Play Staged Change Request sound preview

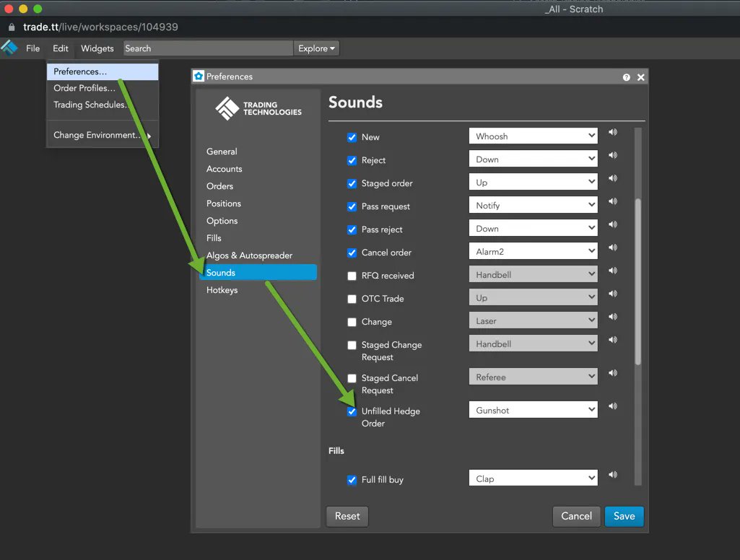pos(613,340)
